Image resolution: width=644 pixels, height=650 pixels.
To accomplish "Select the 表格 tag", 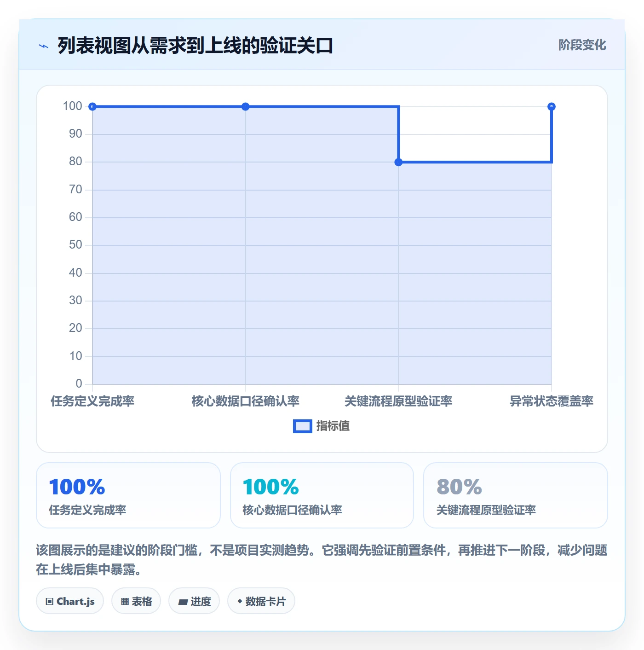I will (x=136, y=601).
